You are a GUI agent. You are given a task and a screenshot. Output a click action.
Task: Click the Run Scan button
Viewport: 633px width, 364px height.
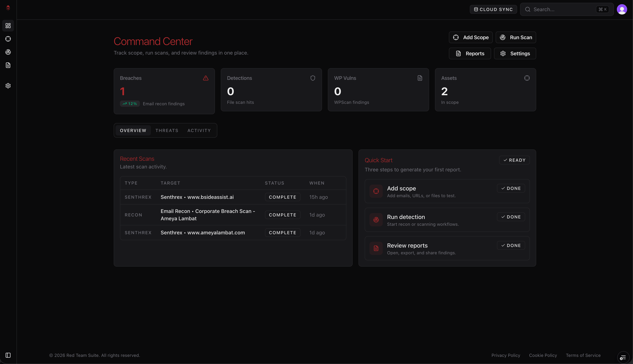516,37
